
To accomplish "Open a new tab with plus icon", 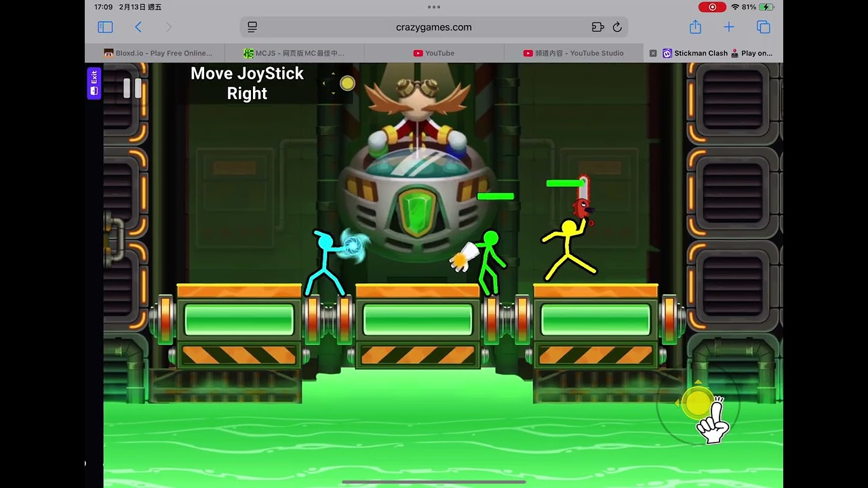I will click(729, 27).
